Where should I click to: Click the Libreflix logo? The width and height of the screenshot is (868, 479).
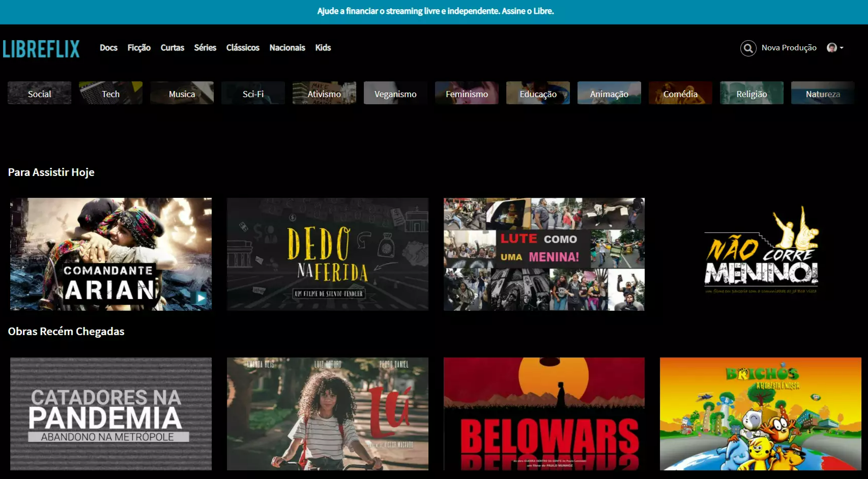point(41,49)
